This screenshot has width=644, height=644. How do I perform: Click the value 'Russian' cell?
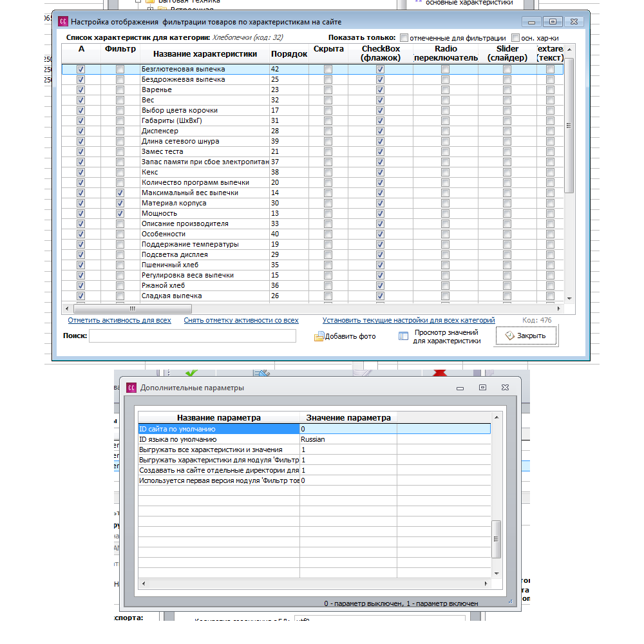pyautogui.click(x=348, y=439)
